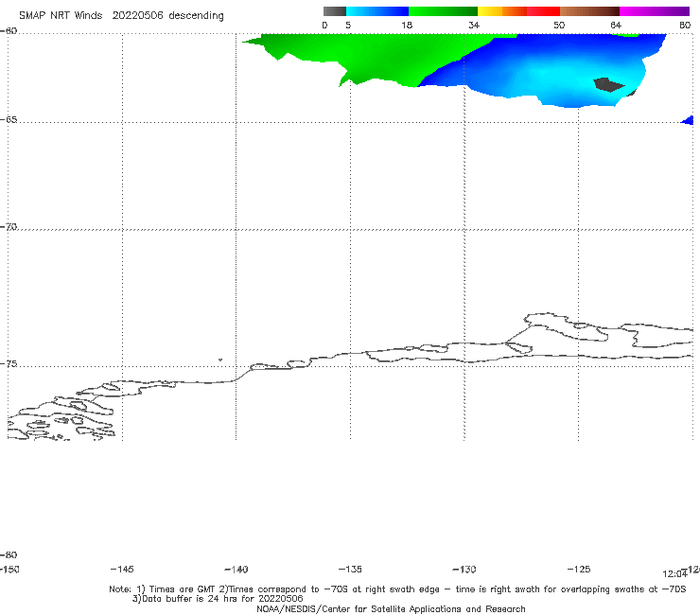Click the 'Times are GMT' note line
This screenshot has height=615, width=700.
397,589
